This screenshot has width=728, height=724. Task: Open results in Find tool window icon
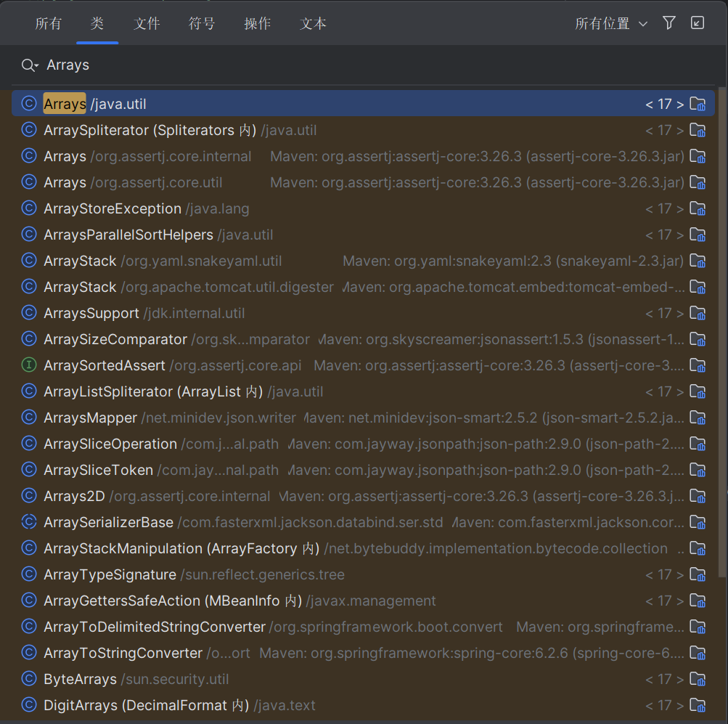698,23
